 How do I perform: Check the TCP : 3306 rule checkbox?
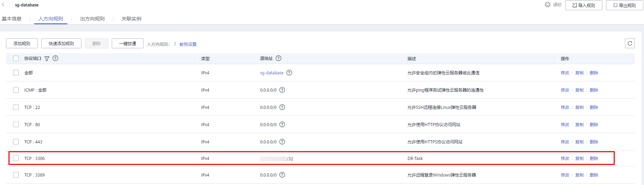click(16, 158)
